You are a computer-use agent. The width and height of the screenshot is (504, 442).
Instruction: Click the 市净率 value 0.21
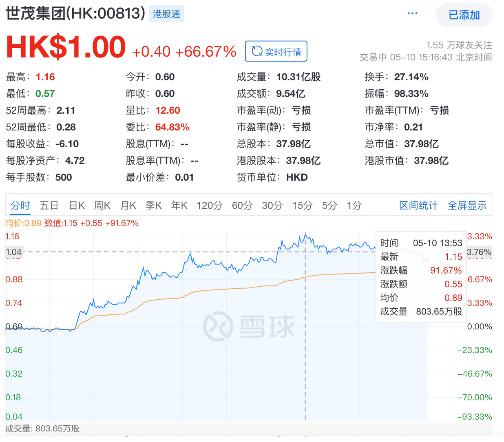[x=413, y=127]
